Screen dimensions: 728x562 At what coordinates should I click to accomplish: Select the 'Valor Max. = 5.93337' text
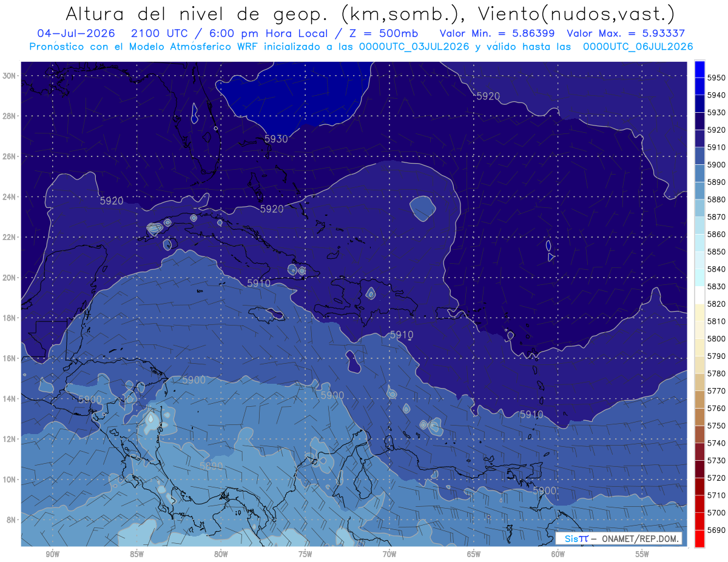[x=626, y=33]
